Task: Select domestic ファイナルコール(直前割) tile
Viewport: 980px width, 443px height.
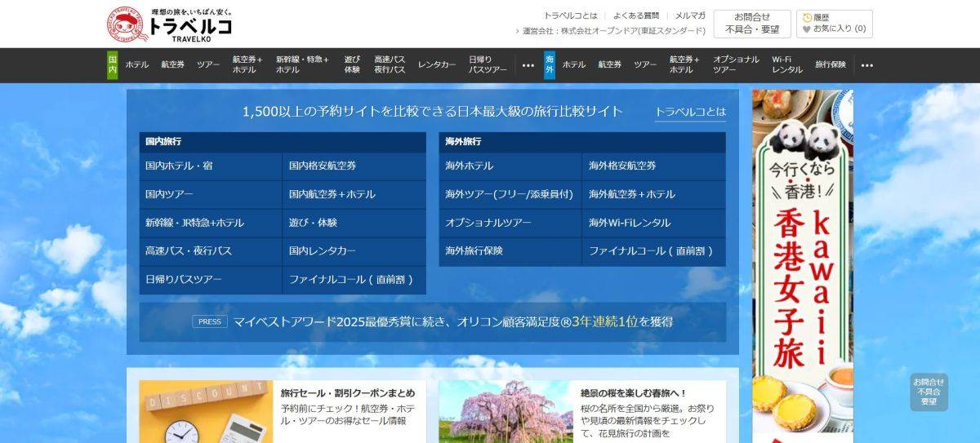Action: click(x=354, y=280)
